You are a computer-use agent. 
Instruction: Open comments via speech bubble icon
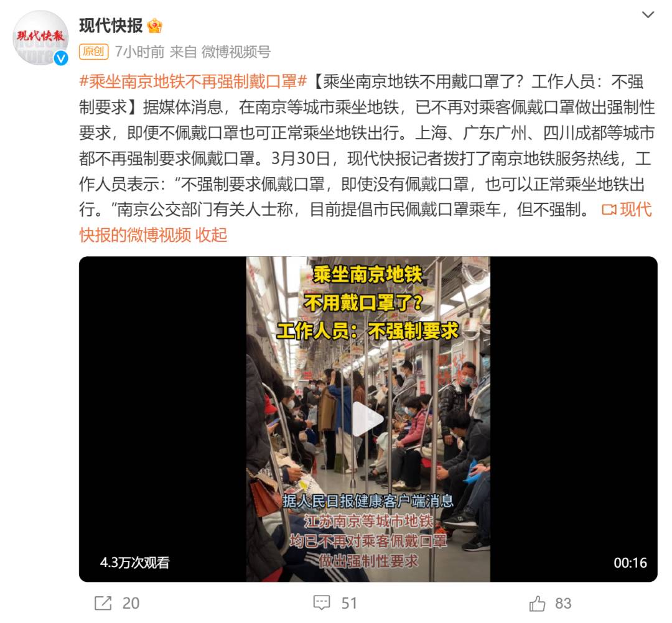pyautogui.click(x=322, y=603)
